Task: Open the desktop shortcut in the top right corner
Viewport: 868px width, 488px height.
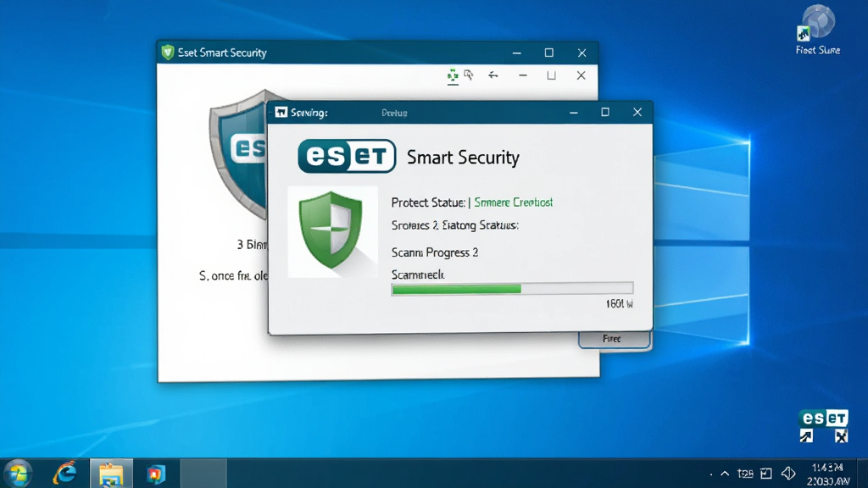Action: tap(818, 30)
